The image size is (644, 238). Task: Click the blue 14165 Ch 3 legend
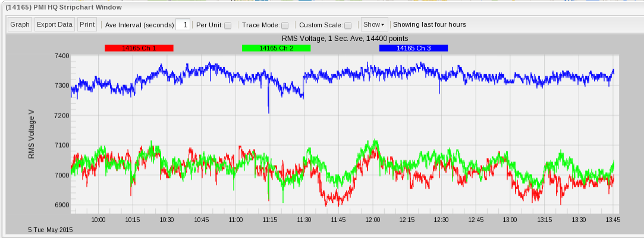pos(413,48)
